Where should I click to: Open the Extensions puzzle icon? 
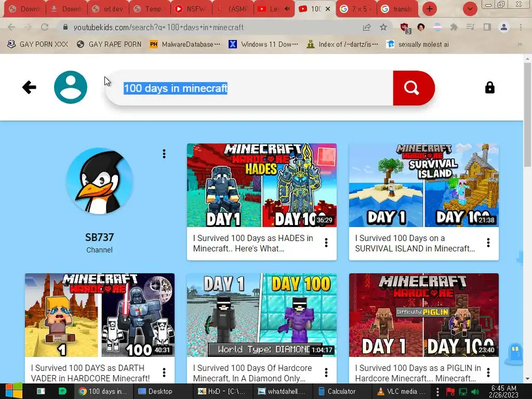(x=454, y=27)
